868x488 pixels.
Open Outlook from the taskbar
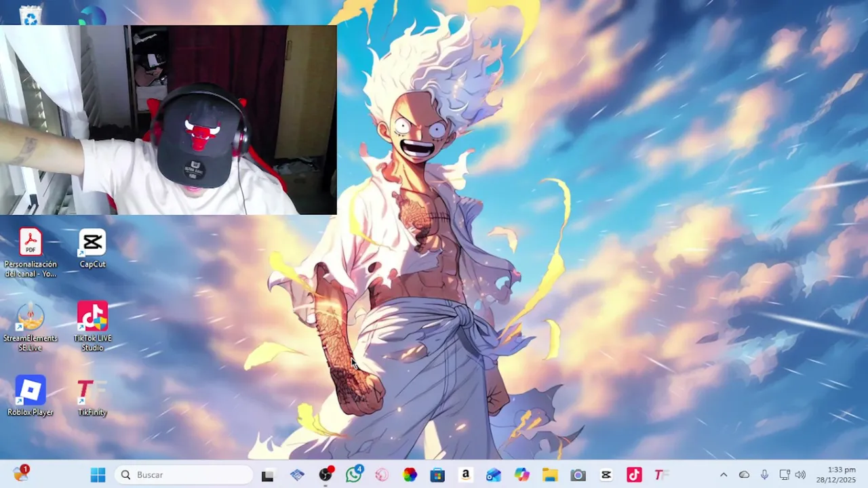494,475
